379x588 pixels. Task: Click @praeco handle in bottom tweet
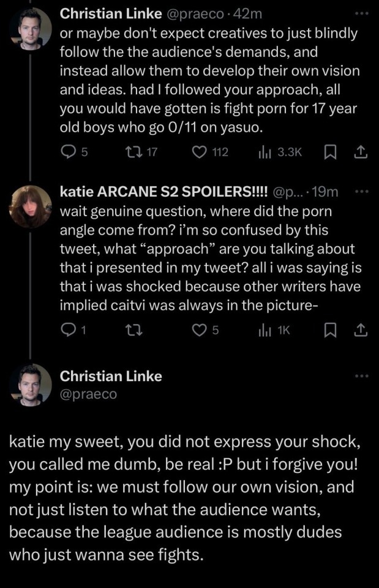tap(88, 394)
